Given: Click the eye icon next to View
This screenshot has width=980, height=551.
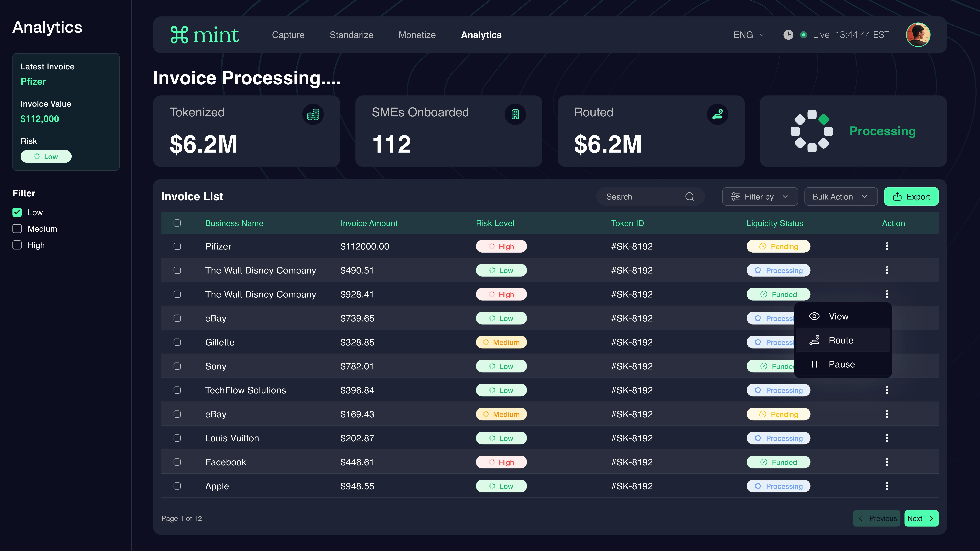Looking at the screenshot, I should [x=814, y=316].
